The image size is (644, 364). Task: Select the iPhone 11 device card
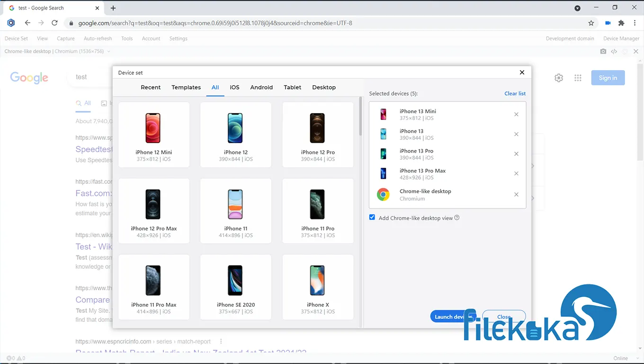pyautogui.click(x=236, y=211)
